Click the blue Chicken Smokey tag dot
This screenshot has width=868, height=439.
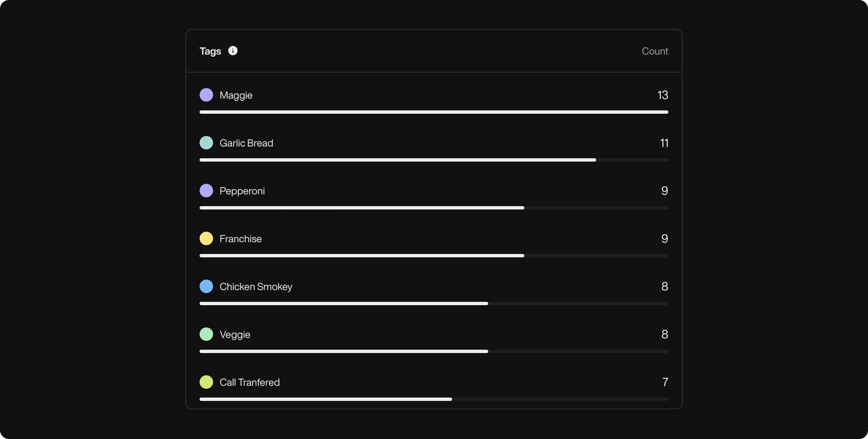click(206, 287)
